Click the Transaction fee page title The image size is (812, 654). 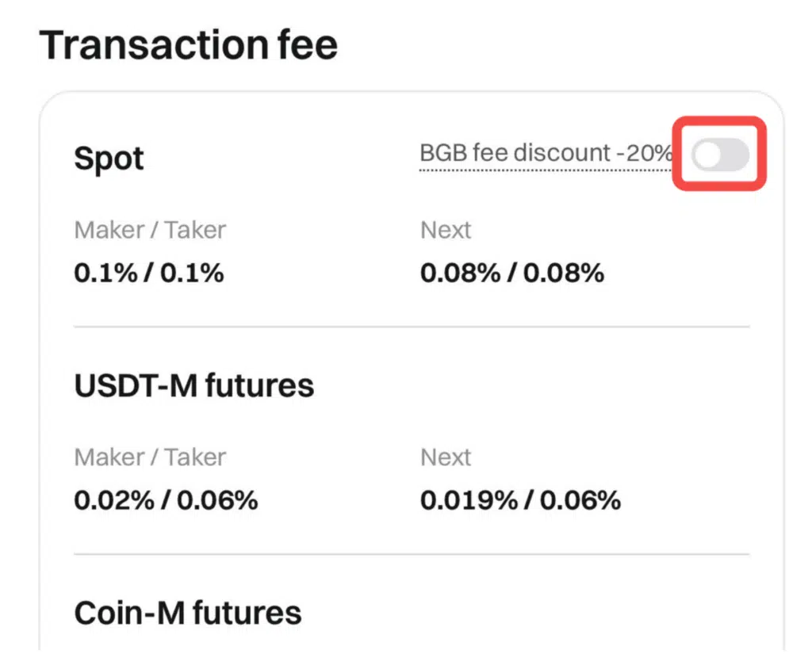pos(189,44)
